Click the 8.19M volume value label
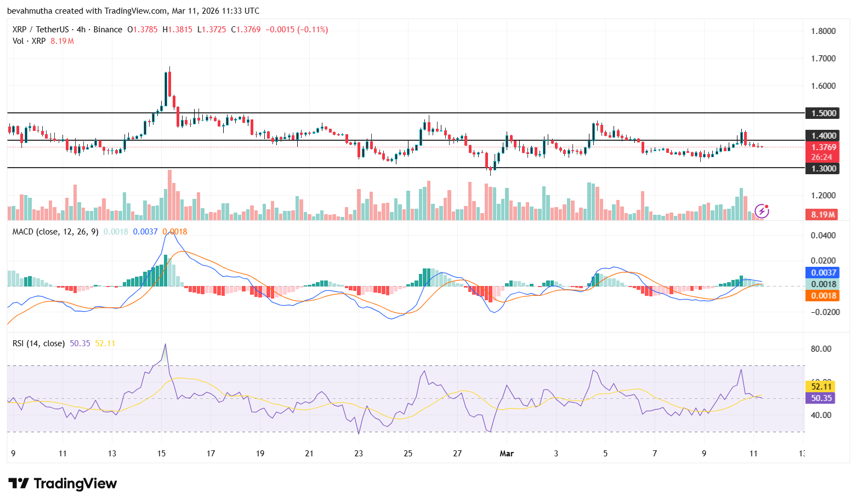The height and width of the screenshot is (504, 857). [x=822, y=214]
